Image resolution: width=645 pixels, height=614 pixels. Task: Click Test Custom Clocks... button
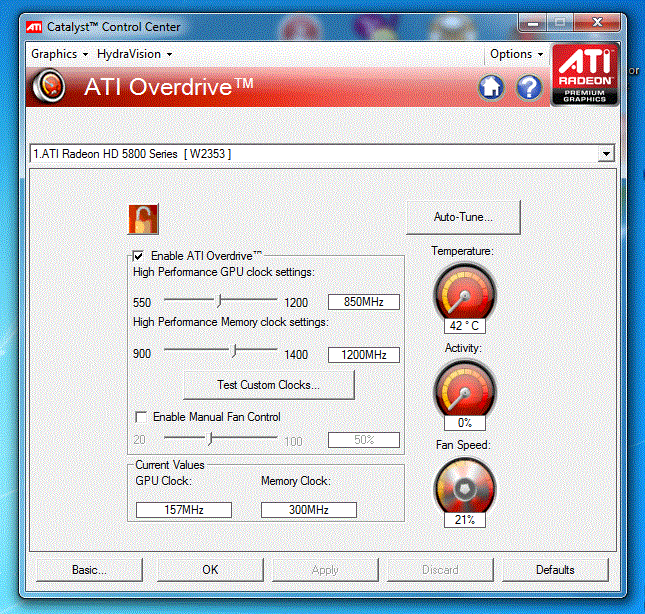coord(269,385)
